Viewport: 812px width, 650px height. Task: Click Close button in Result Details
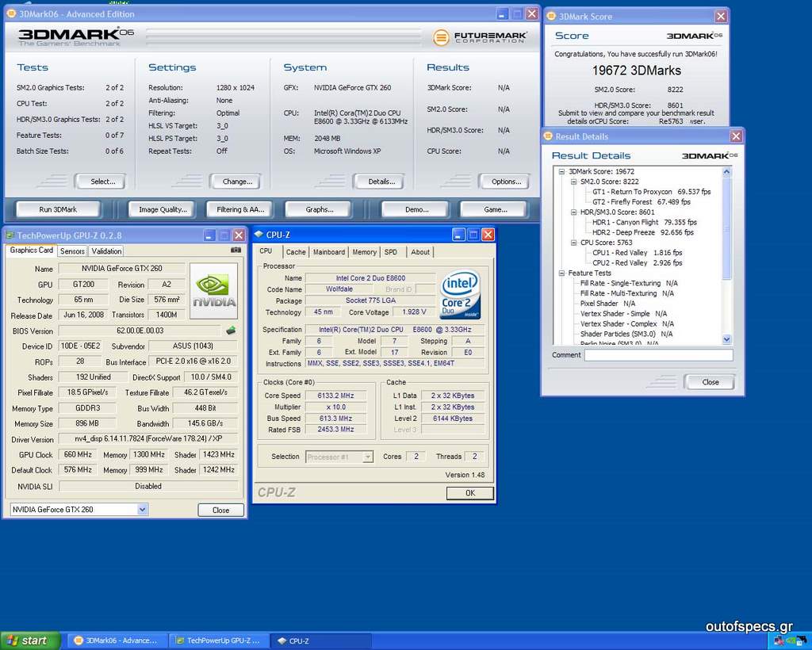[x=710, y=382]
